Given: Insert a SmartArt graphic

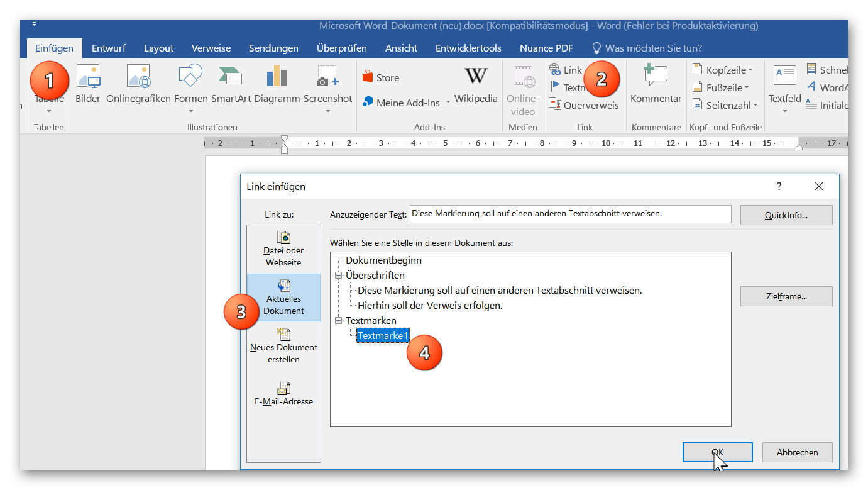Looking at the screenshot, I should tap(231, 84).
